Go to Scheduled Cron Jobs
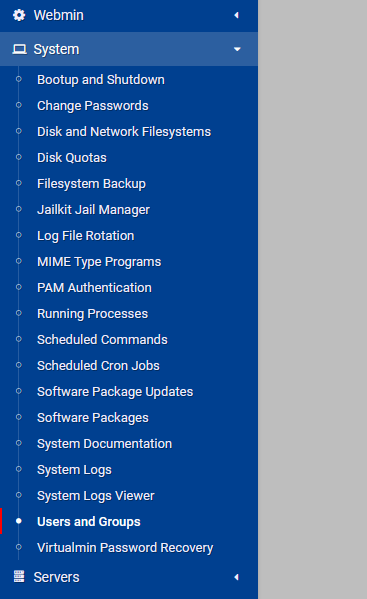 98,366
